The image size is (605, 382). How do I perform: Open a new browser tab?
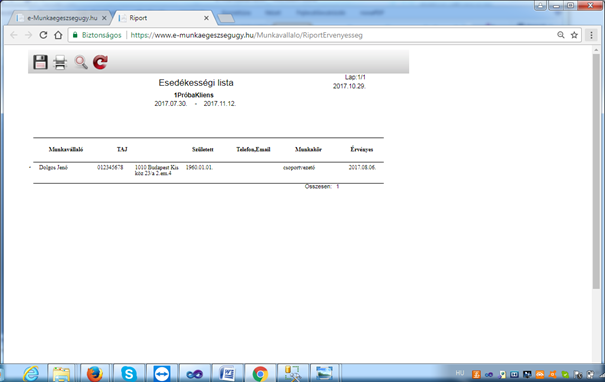[226, 18]
